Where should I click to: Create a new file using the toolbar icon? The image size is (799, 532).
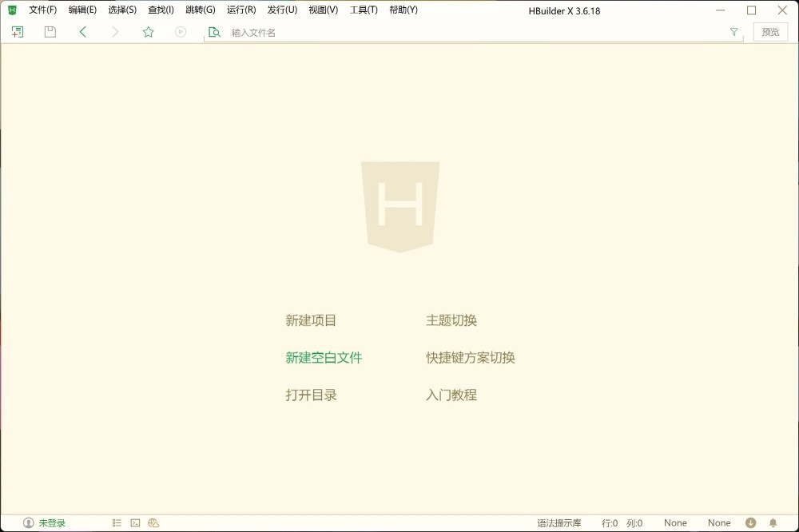(x=17, y=31)
